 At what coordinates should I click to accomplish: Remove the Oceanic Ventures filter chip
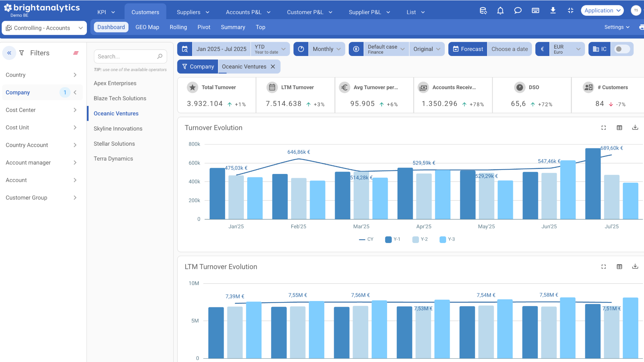273,67
